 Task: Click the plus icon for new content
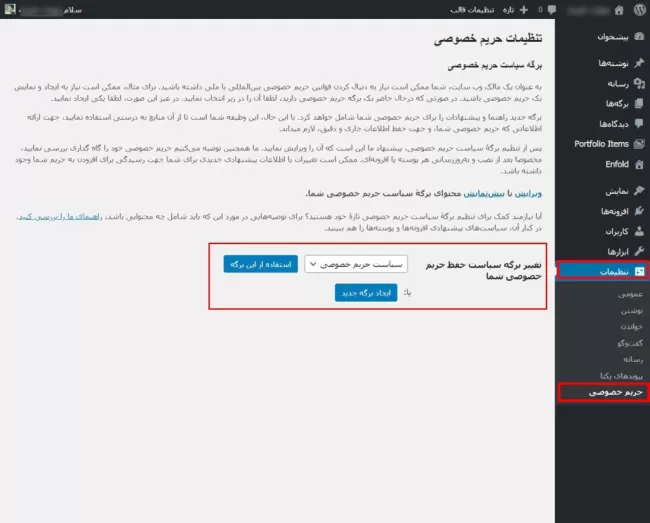coord(524,10)
